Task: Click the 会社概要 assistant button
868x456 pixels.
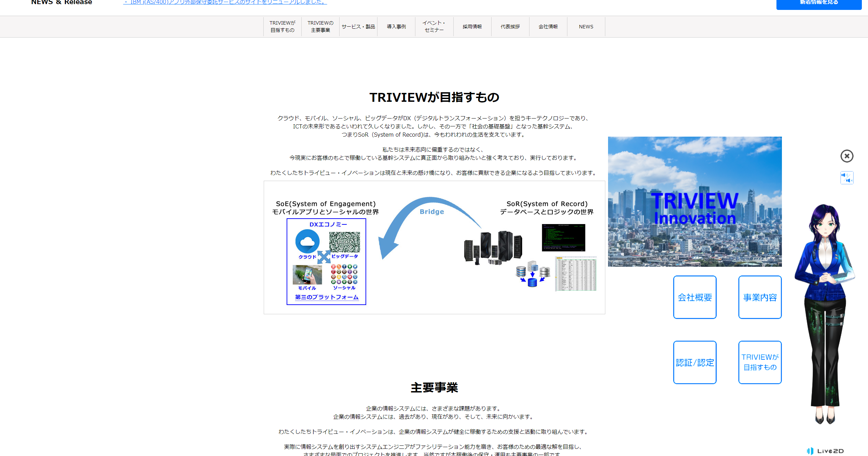Action: click(x=695, y=297)
